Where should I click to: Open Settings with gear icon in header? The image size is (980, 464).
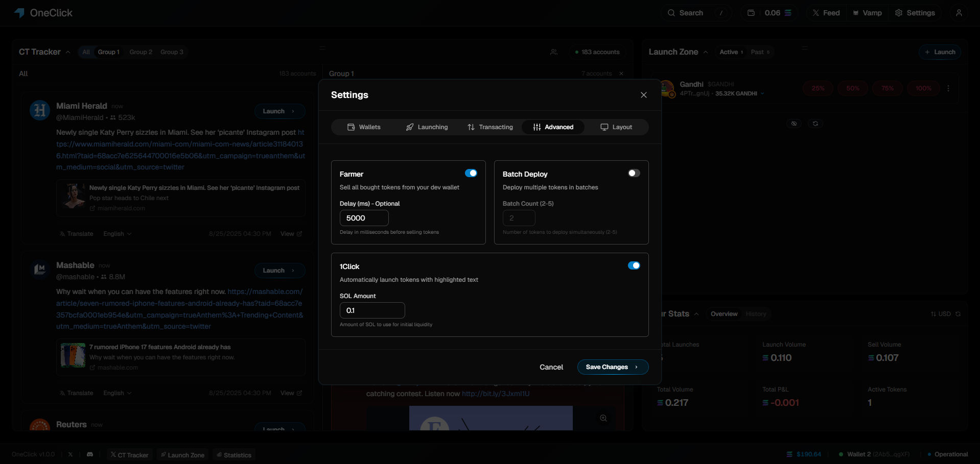click(915, 13)
